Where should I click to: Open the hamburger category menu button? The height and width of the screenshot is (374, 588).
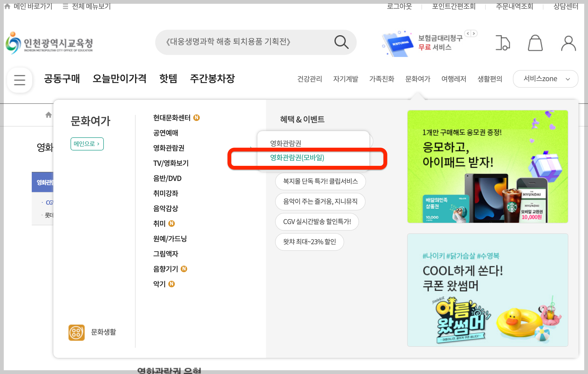pos(20,80)
